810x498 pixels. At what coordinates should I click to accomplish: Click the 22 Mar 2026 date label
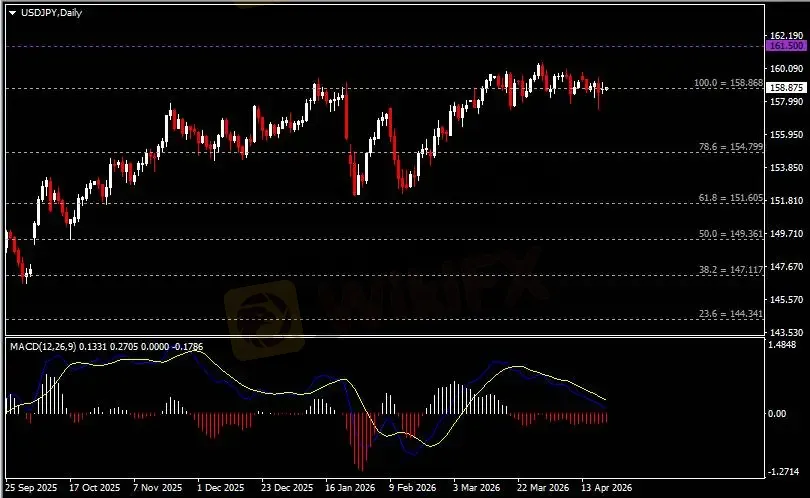pos(543,488)
